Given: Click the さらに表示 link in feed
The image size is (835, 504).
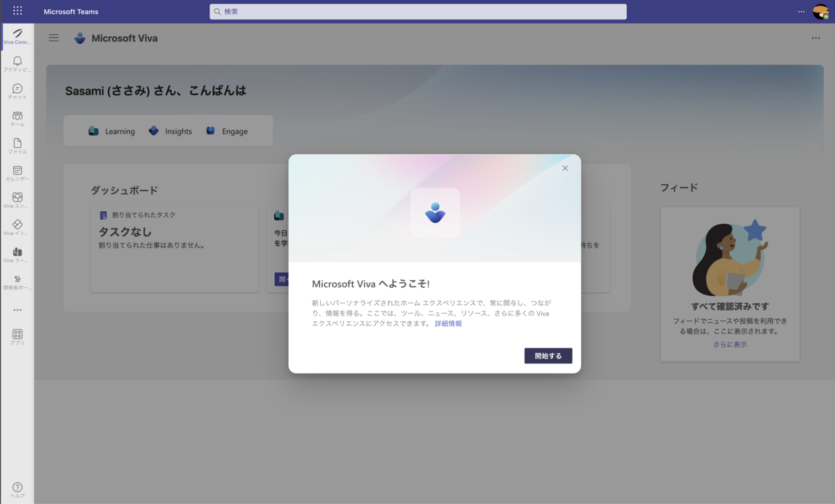Looking at the screenshot, I should (730, 344).
